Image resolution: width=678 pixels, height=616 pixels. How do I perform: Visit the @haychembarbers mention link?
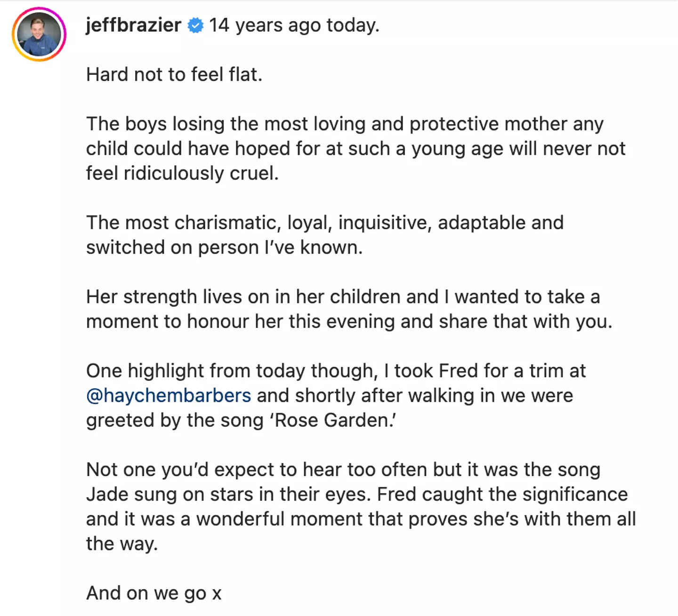click(169, 395)
